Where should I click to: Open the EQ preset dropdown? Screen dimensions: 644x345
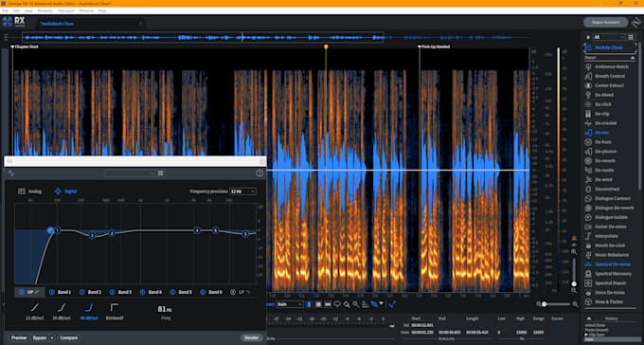[130, 173]
